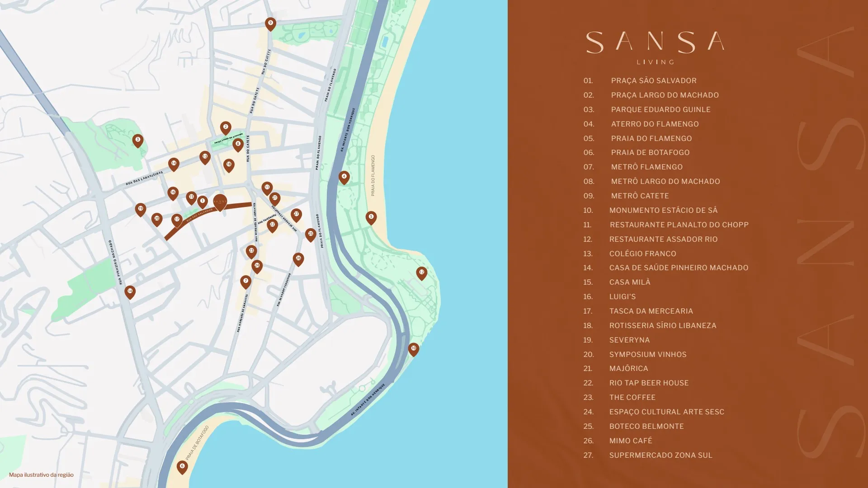Screen dimensions: 868x488
Task: Click the Sansa logo pin on Rua São Salvador
Action: pos(220,202)
